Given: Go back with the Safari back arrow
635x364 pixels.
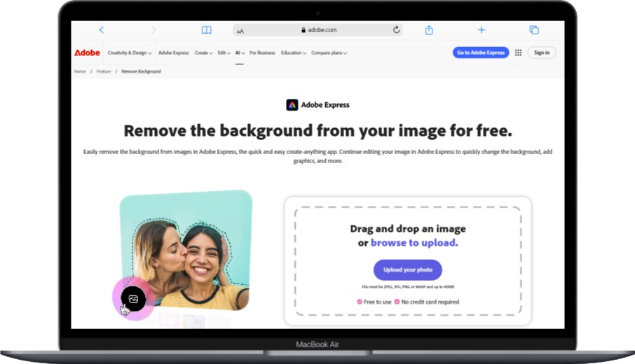Looking at the screenshot, I should pos(101,30).
